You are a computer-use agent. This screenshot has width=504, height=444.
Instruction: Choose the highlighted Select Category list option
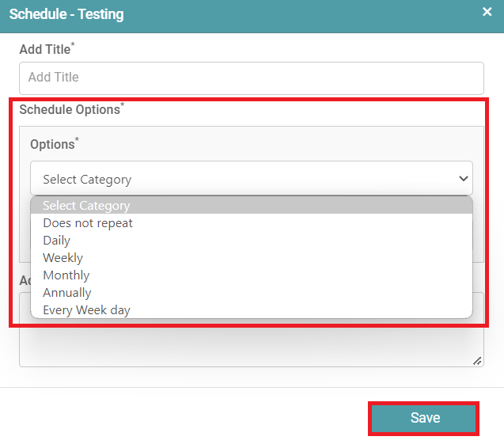click(x=86, y=206)
